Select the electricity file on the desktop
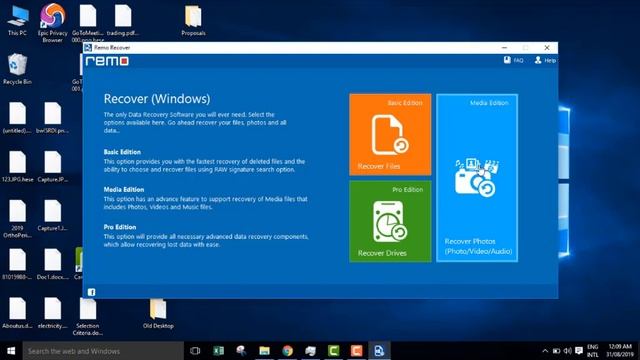 [x=53, y=313]
